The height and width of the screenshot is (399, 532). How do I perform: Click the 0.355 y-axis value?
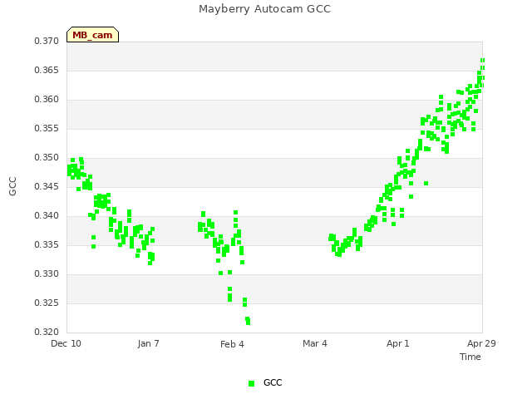click(x=47, y=129)
